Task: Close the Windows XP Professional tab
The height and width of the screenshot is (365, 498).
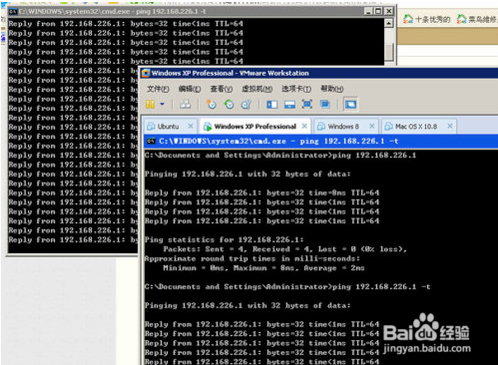Action: click(304, 126)
